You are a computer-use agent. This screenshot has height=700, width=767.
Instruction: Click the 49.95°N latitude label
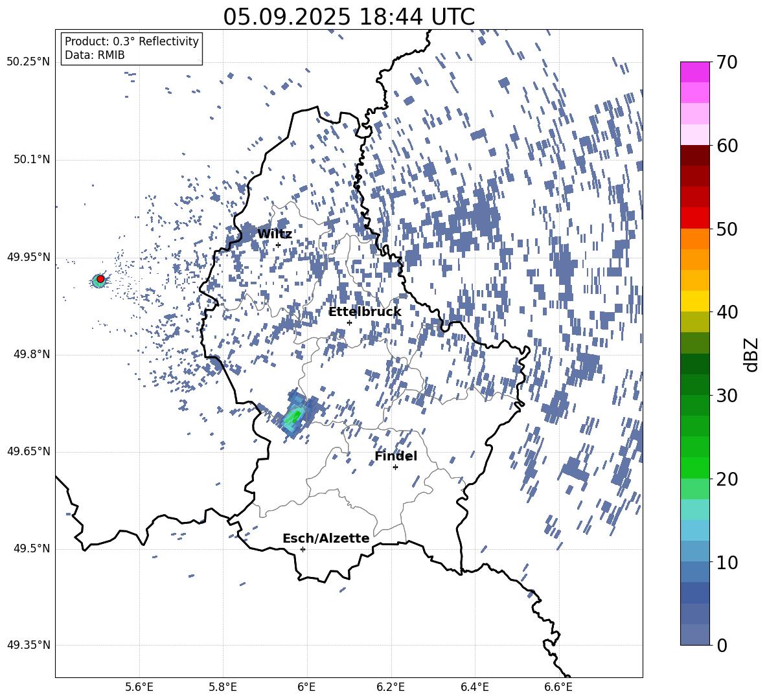[29, 257]
